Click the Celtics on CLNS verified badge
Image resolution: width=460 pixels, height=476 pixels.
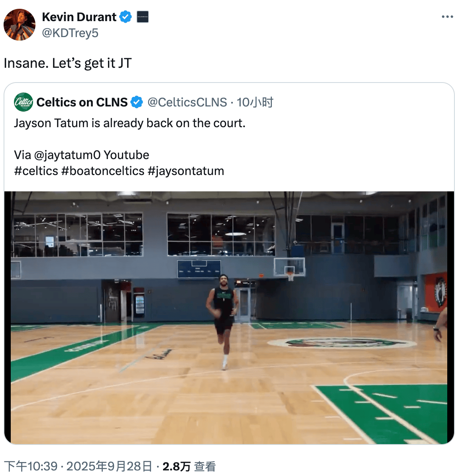click(137, 102)
